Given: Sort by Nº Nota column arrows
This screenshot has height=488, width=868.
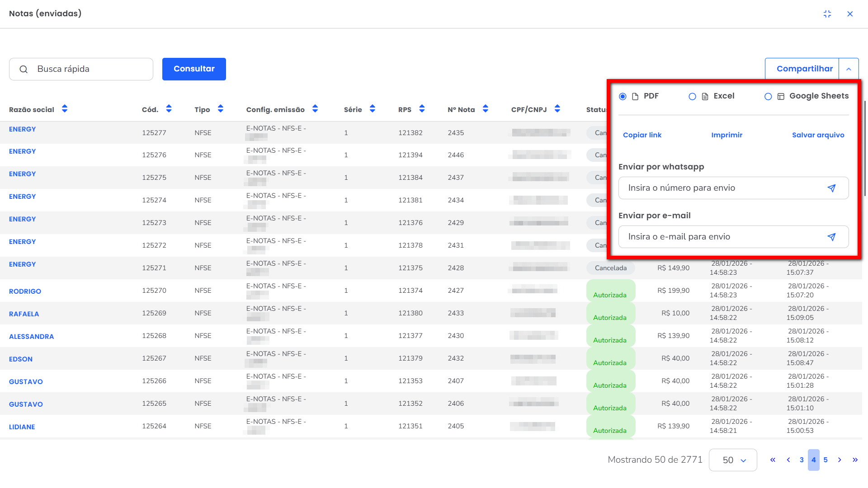Looking at the screenshot, I should (485, 109).
